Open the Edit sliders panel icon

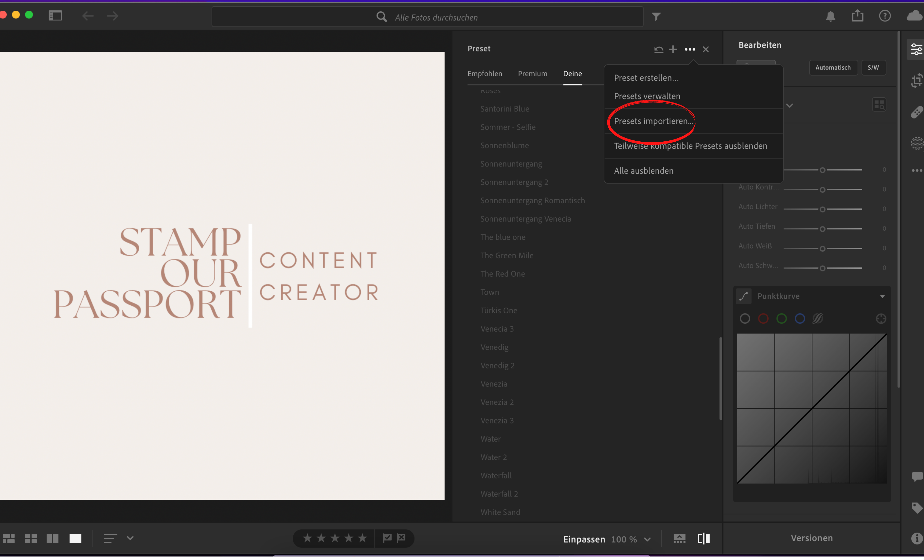coord(917,49)
